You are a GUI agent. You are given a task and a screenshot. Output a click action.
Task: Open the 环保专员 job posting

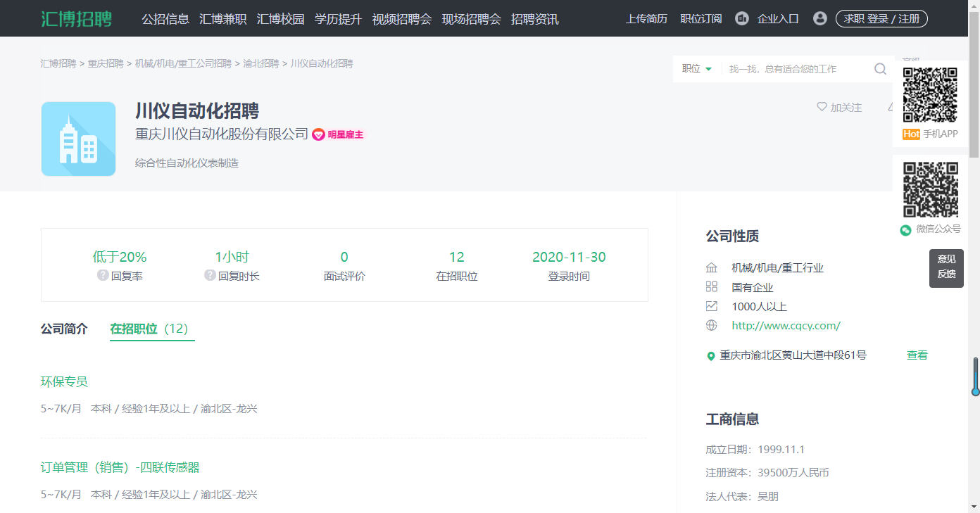[64, 381]
